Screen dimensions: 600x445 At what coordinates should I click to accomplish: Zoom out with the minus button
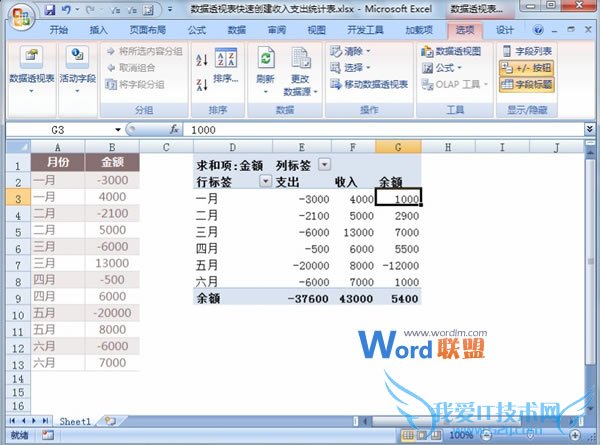tap(486, 435)
